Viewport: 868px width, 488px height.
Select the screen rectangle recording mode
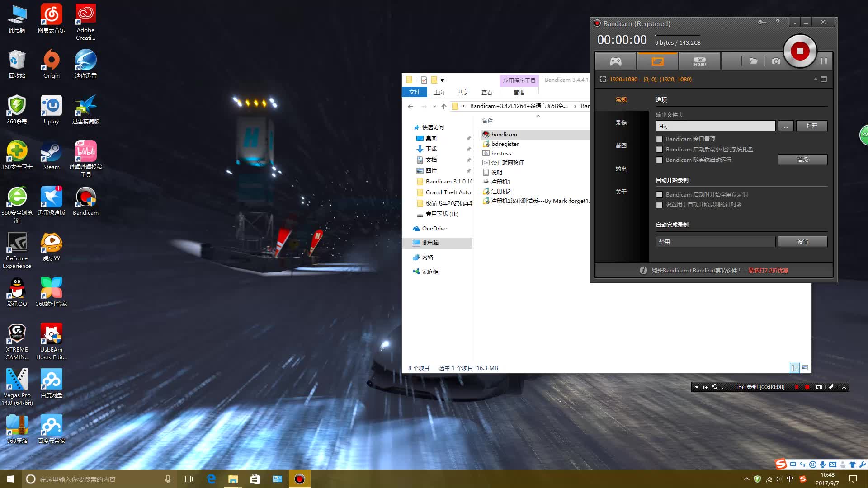pyautogui.click(x=657, y=61)
